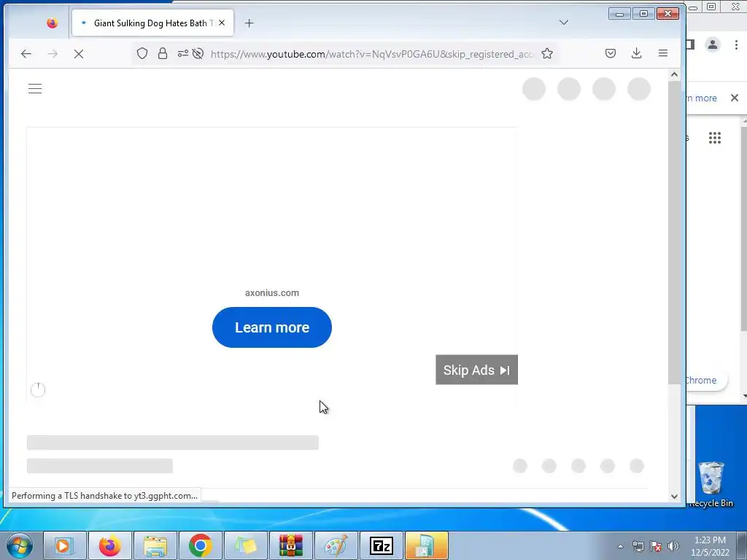Click the learn more link in Chrome window
Viewport: 747px width, 560px height.
click(701, 98)
